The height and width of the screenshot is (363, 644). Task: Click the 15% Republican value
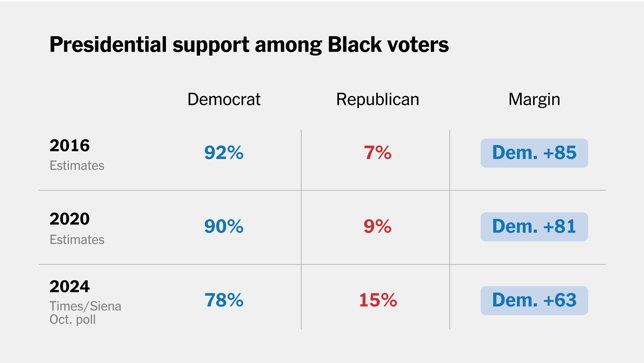tap(378, 300)
